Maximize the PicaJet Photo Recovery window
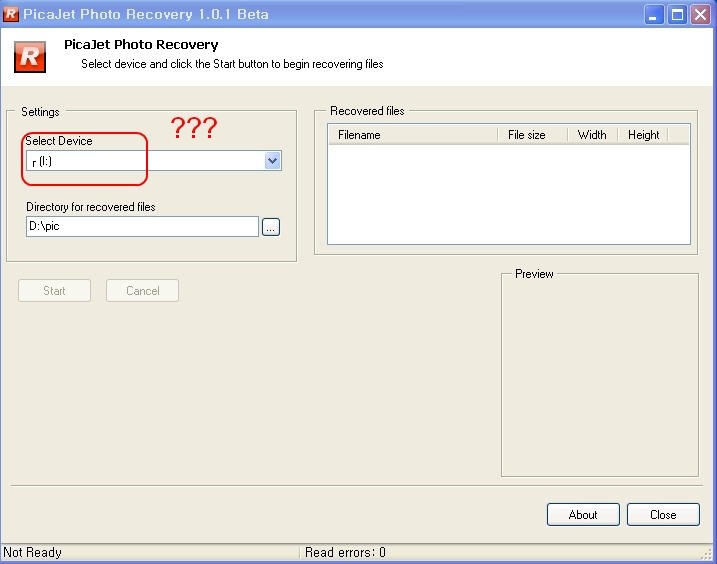The image size is (717, 564). (x=677, y=14)
